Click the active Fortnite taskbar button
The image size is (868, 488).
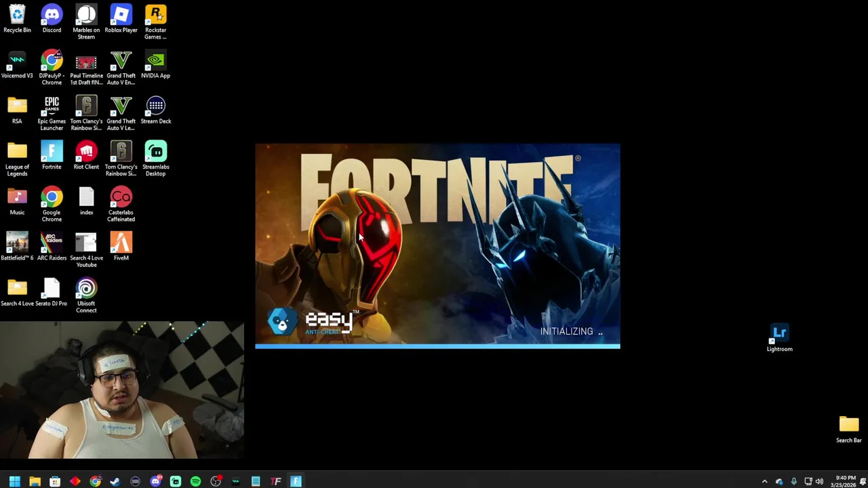coord(296,481)
